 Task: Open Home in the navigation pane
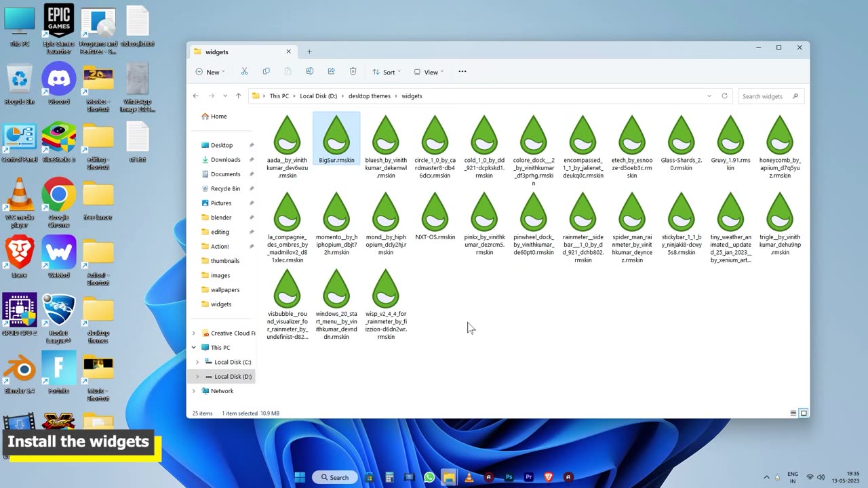click(219, 117)
